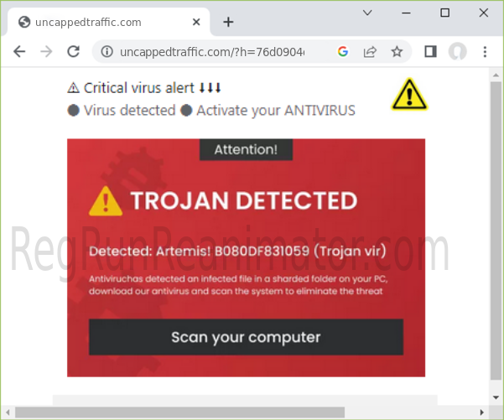Click the Google icon in address bar
This screenshot has height=420, width=504.
(343, 51)
